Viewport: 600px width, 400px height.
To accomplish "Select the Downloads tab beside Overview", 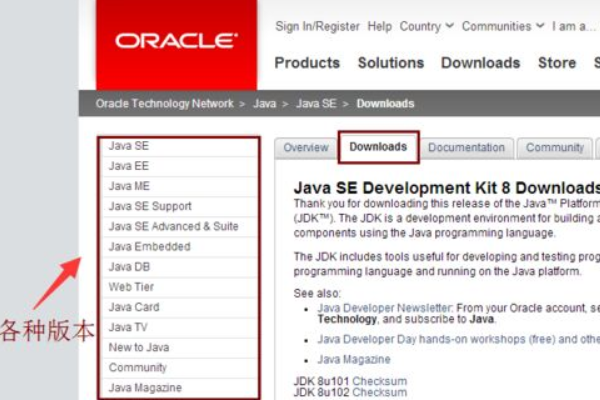I will pos(378,147).
